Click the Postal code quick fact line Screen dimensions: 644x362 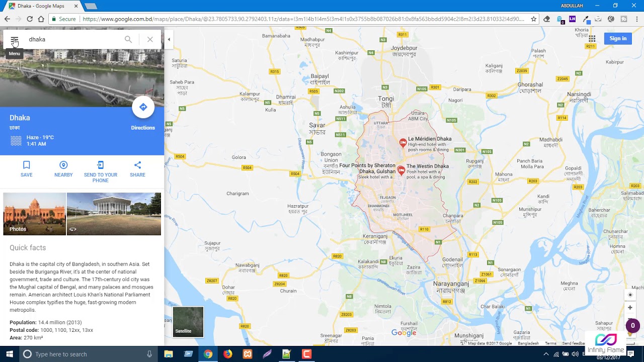[51, 330]
